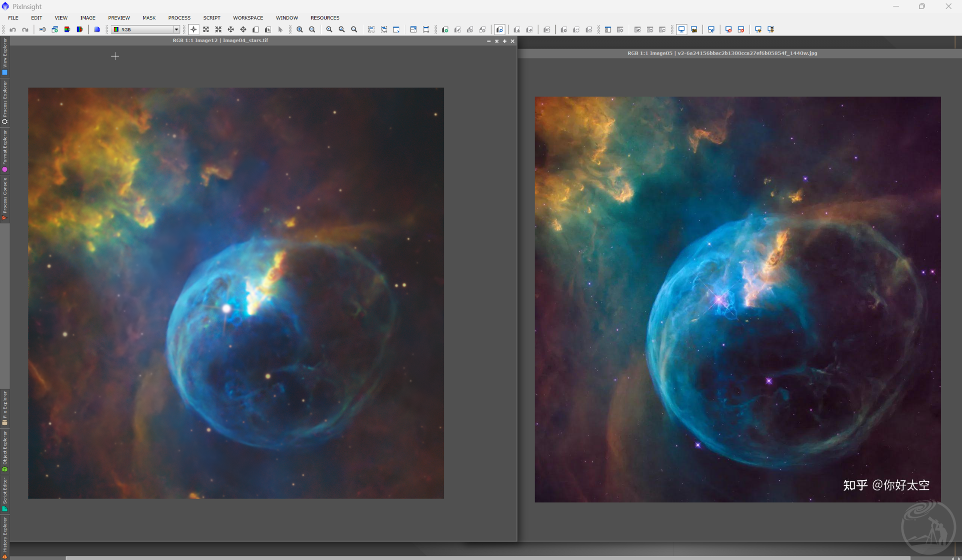The image size is (962, 560).
Task: Select the Zoom Out magnifier tool
Action: tap(312, 30)
